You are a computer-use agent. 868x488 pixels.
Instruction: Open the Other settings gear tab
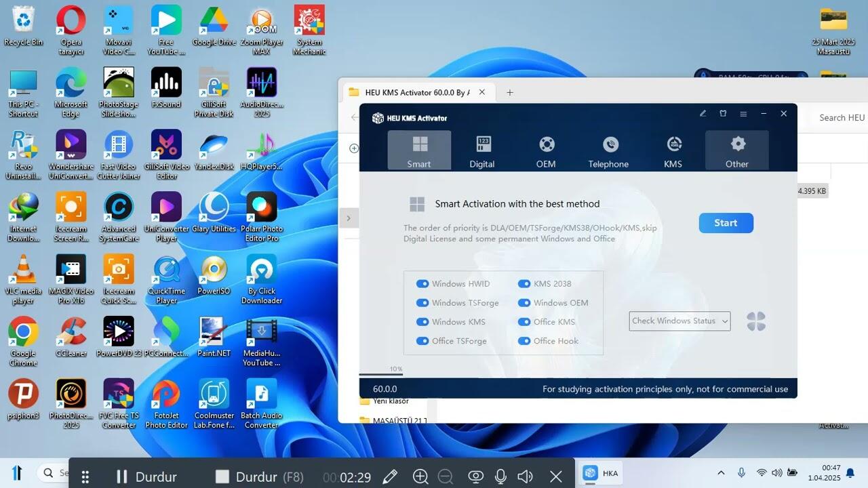pos(736,150)
